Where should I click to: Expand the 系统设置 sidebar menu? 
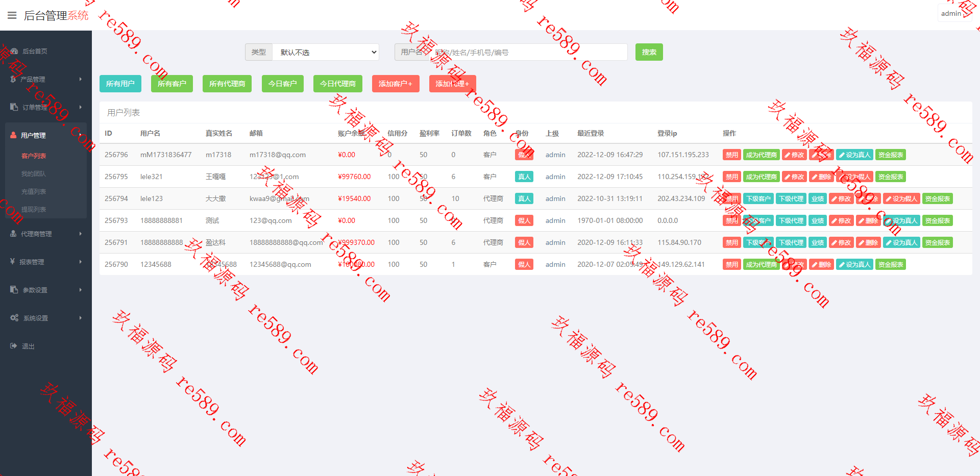[x=46, y=318]
